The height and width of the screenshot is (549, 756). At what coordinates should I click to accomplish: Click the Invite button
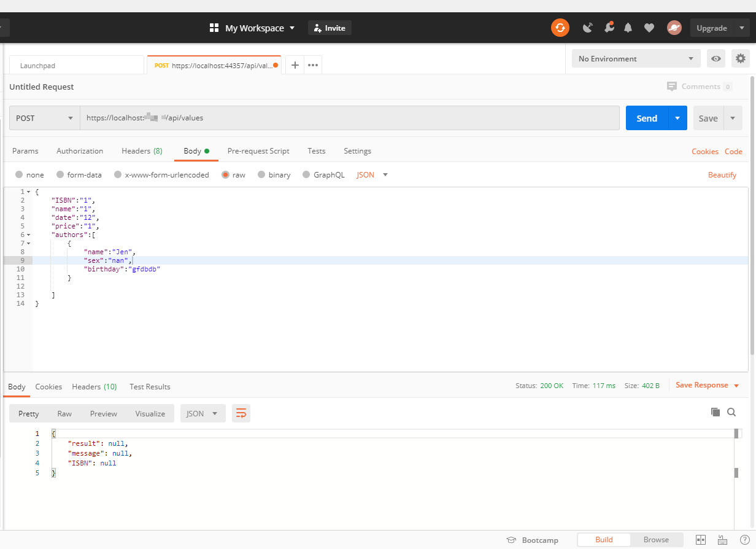point(330,28)
